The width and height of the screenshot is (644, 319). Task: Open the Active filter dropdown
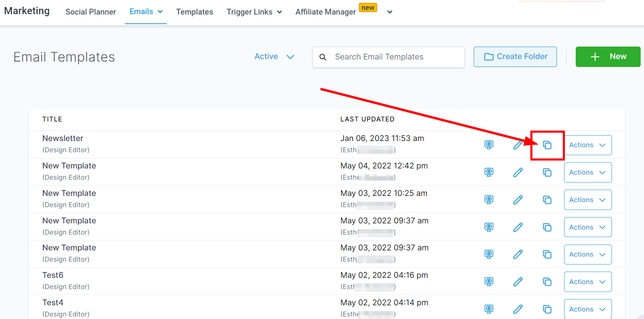click(x=274, y=57)
